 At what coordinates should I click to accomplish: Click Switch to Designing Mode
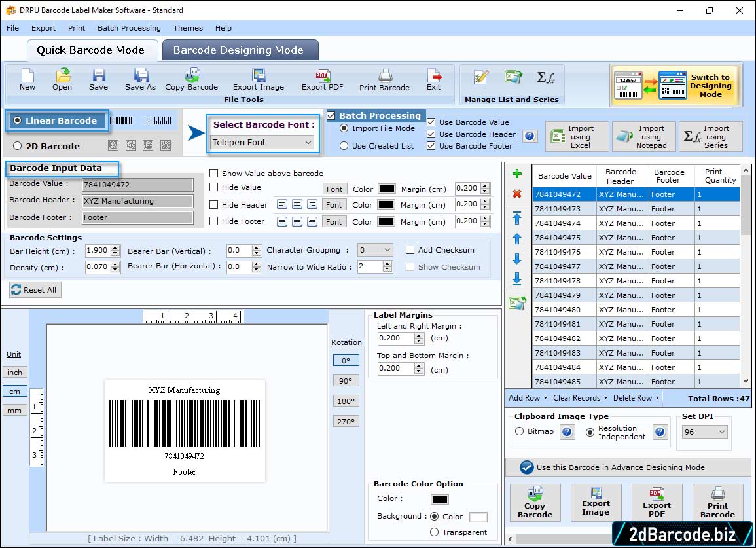[x=675, y=85]
